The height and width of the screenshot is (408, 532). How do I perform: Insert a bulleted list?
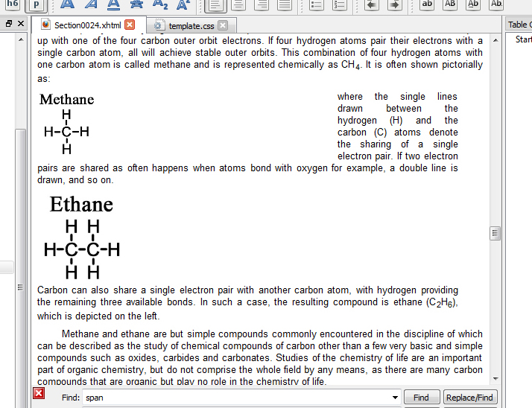[x=316, y=4]
